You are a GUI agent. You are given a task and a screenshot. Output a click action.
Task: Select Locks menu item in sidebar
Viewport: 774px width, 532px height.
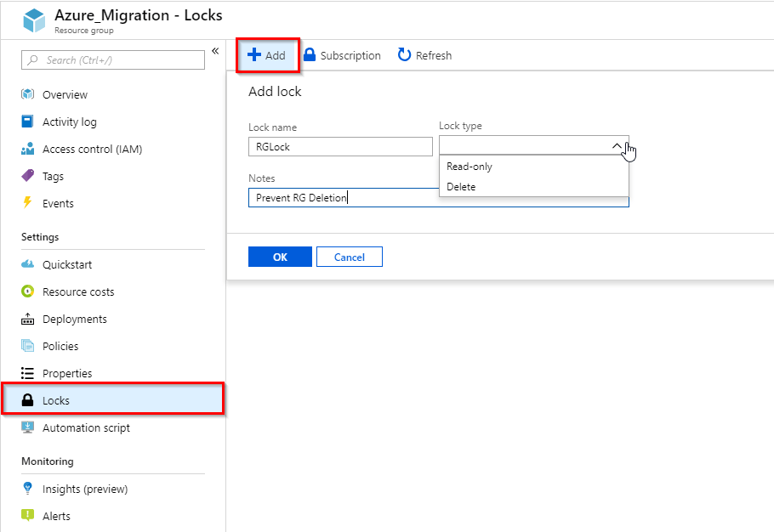[56, 400]
